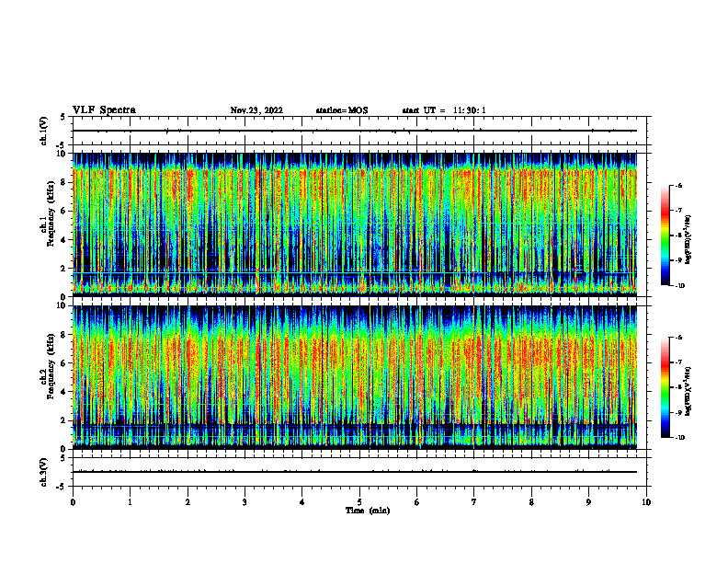Image resolution: width=728 pixels, height=563 pixels.
Task: Click time axis tick label '1'
Action: 130,502
